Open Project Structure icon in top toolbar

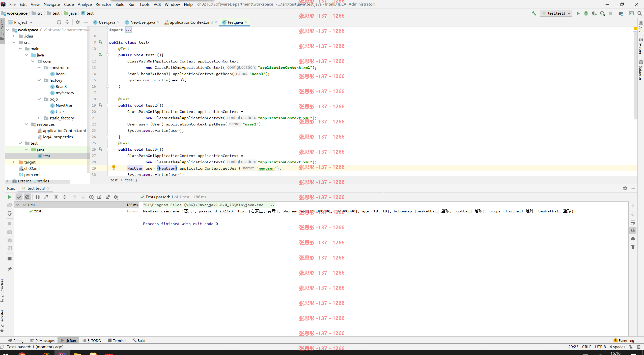click(x=621, y=13)
